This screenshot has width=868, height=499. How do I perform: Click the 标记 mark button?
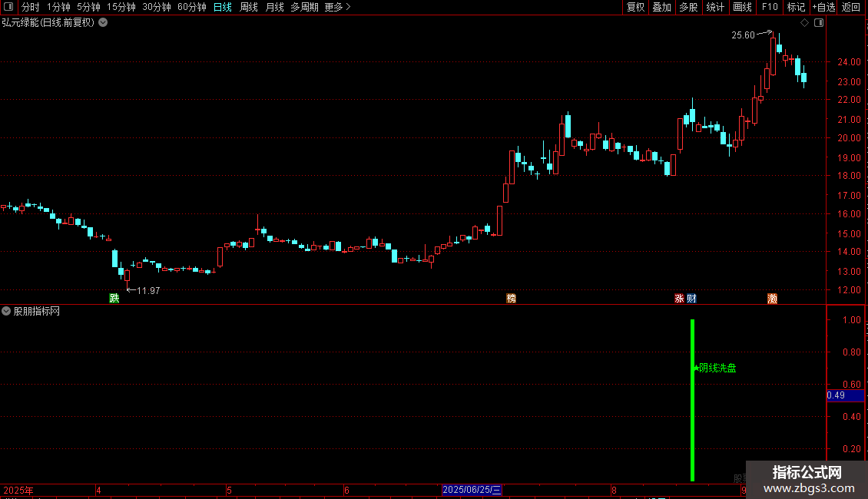(x=796, y=7)
